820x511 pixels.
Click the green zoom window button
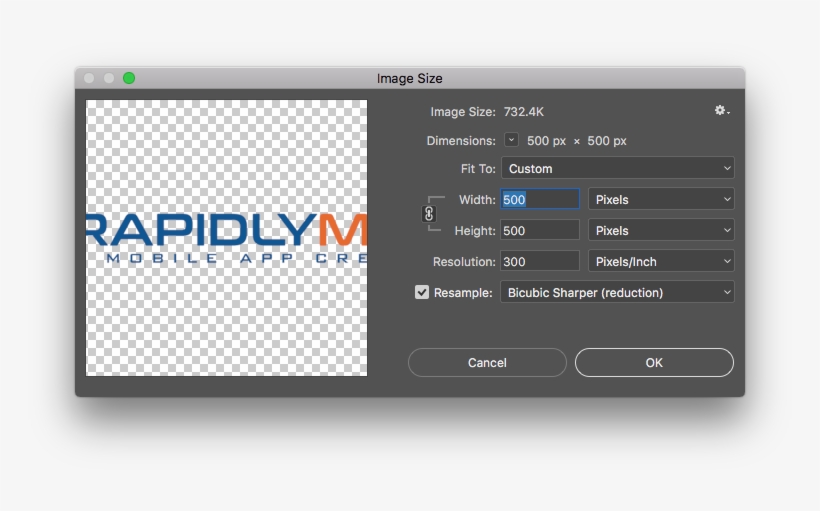[x=129, y=78]
